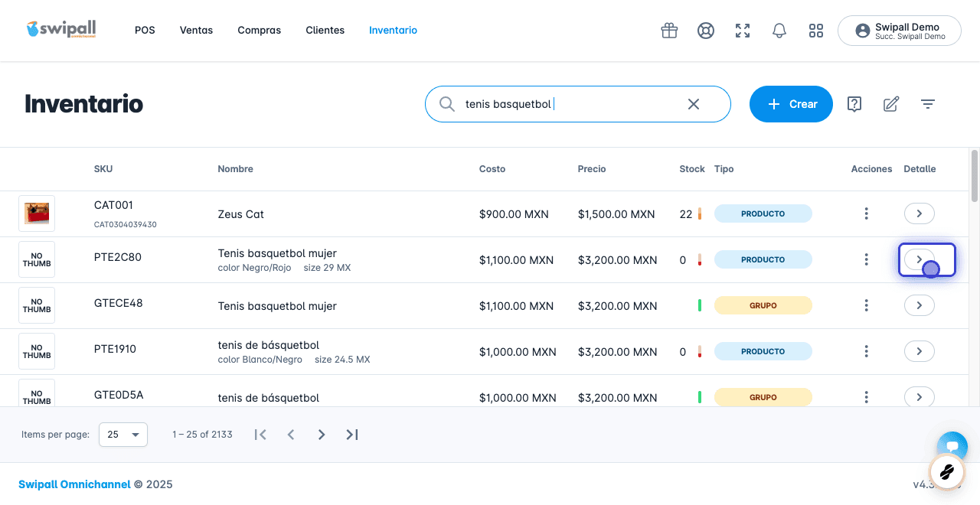Screen dimensions: 980x505
Task: Toggle fullscreen mode icon
Action: pyautogui.click(x=743, y=31)
